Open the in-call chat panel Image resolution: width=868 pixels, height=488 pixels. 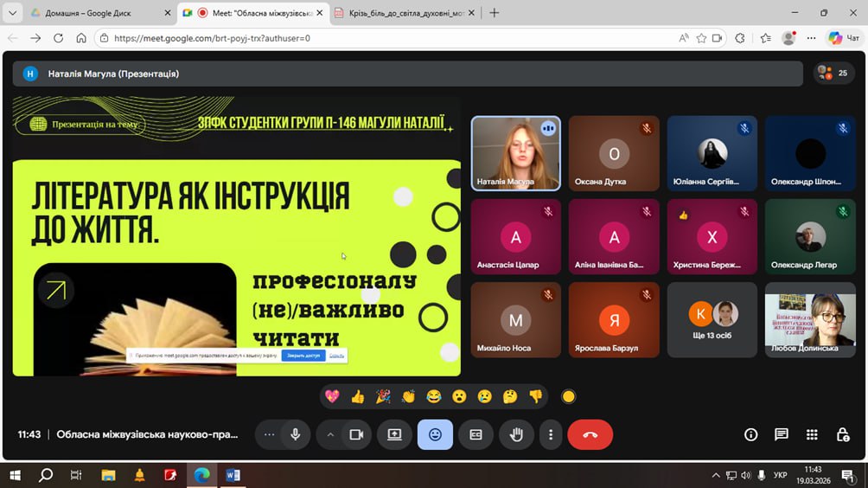(x=781, y=434)
